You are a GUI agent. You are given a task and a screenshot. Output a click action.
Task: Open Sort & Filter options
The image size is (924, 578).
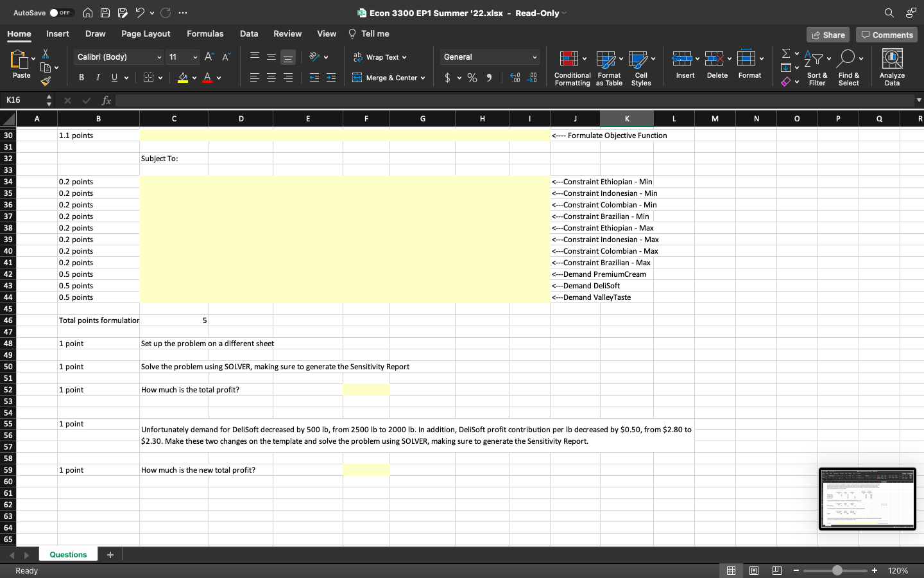tap(816, 67)
